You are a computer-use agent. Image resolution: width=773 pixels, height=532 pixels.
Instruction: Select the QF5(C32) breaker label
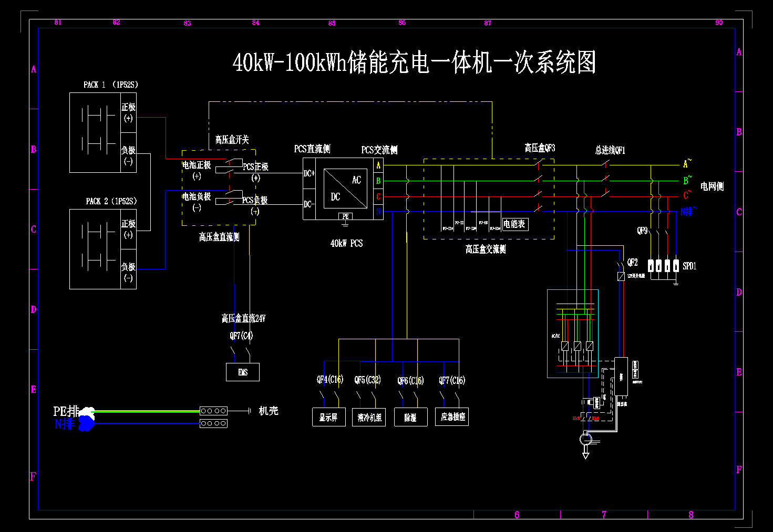pyautogui.click(x=367, y=380)
